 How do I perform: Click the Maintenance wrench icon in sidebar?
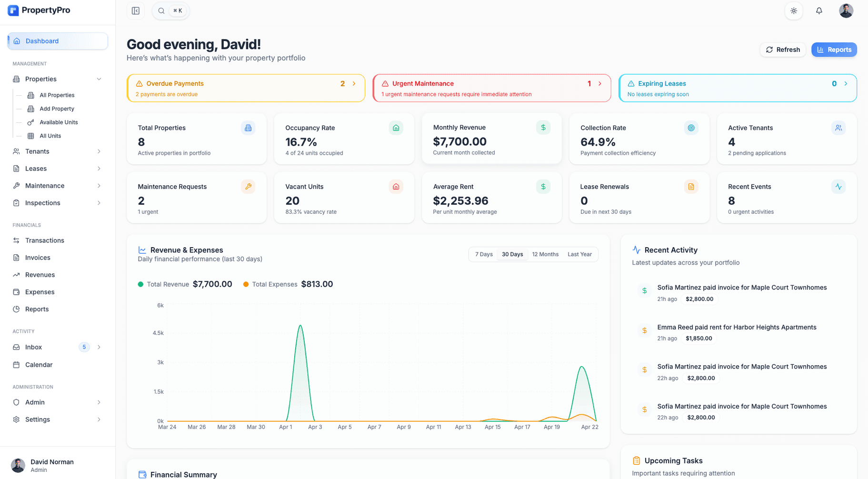tap(16, 186)
